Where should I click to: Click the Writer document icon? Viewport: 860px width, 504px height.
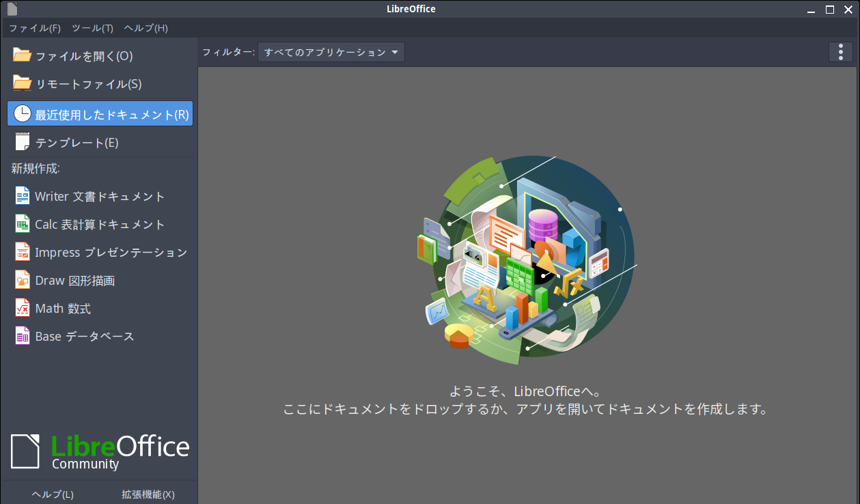click(23, 196)
